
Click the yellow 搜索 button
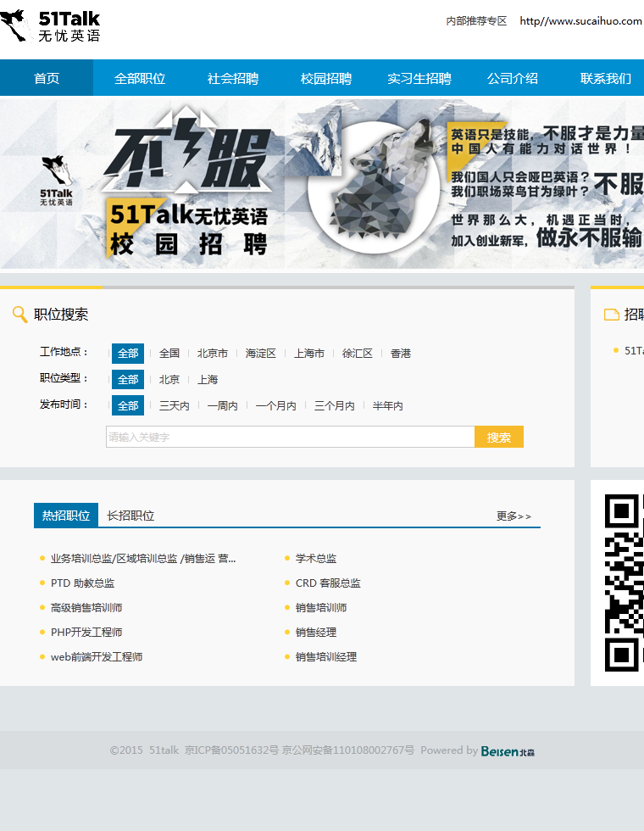[x=499, y=437]
